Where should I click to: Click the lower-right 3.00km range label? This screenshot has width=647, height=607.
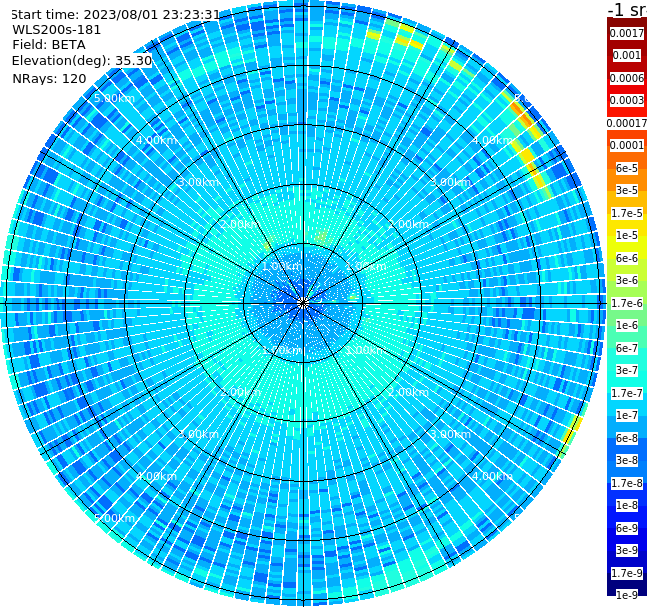pyautogui.click(x=450, y=434)
